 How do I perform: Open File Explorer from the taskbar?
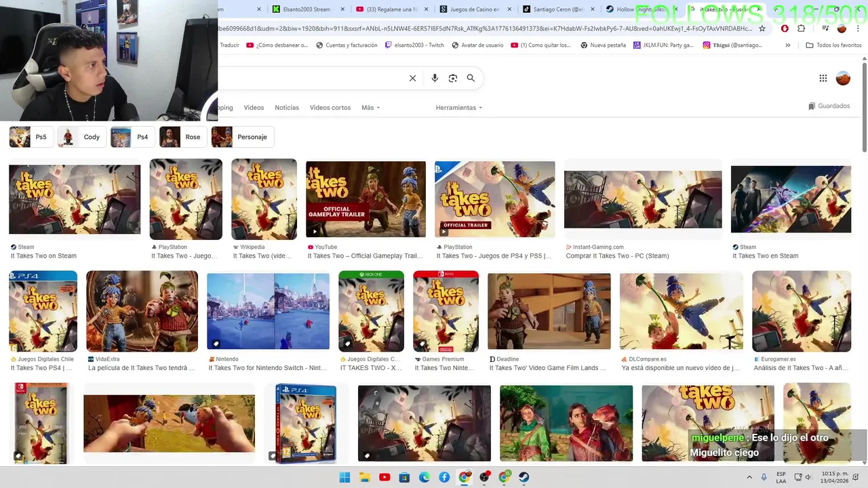click(364, 477)
